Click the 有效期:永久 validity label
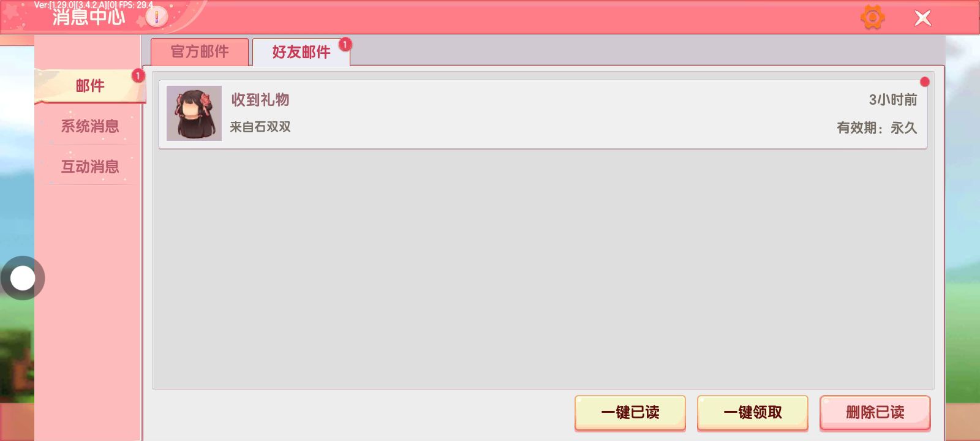The width and height of the screenshot is (980, 441). [877, 128]
